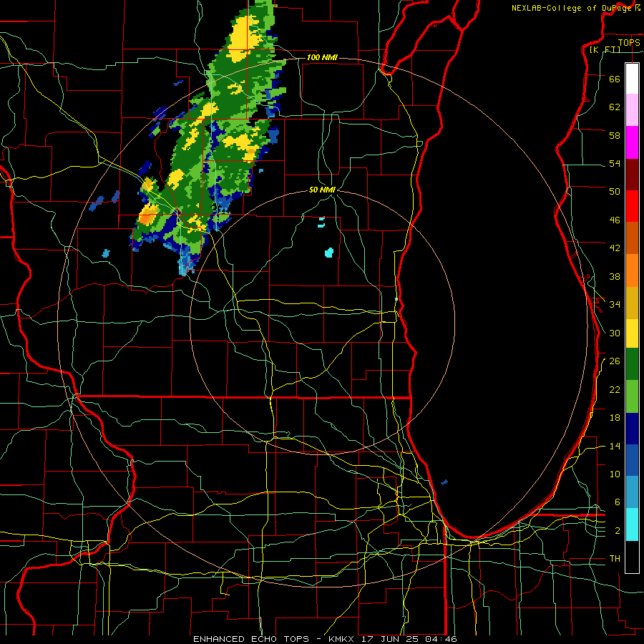Click the 14 legend value
The image size is (644, 644).
click(615, 446)
